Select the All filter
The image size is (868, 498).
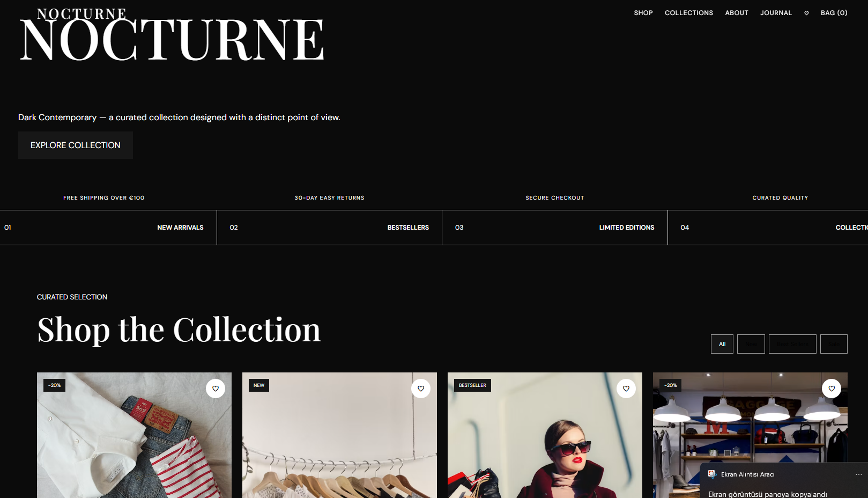point(722,344)
